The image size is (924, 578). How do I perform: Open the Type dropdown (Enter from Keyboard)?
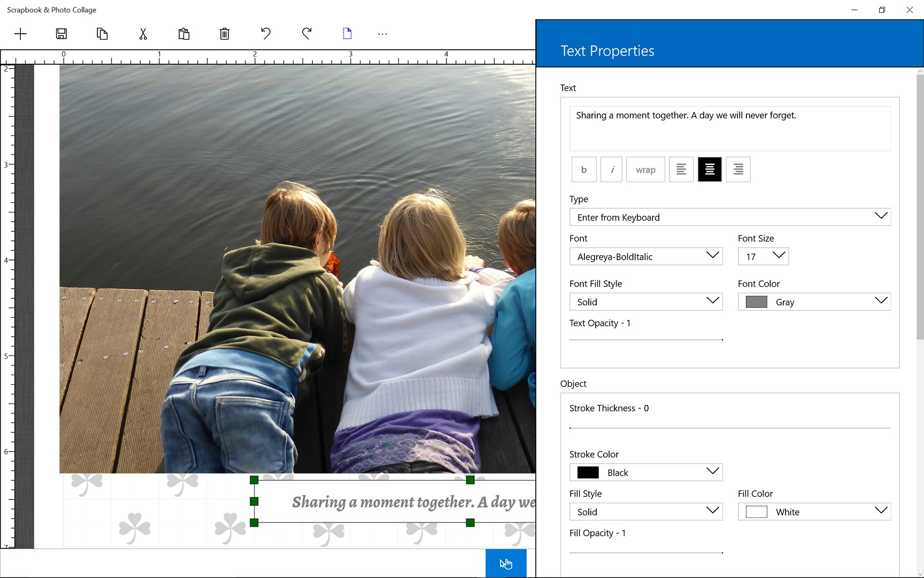tap(730, 217)
